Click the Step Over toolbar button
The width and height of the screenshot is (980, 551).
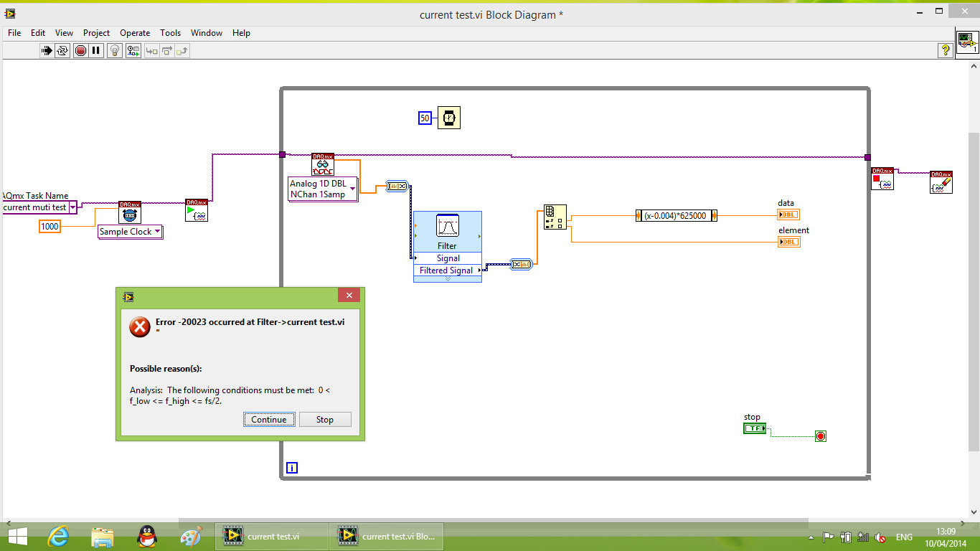166,50
